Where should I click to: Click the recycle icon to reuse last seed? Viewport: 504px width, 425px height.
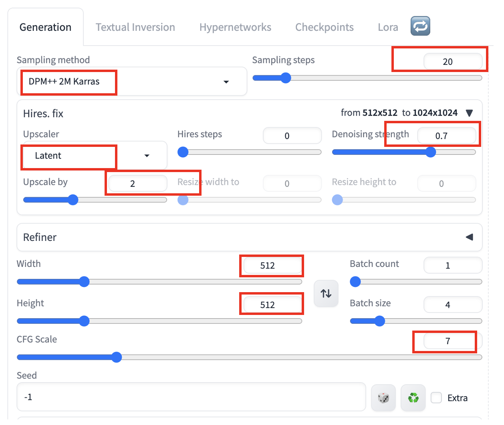[x=413, y=397]
